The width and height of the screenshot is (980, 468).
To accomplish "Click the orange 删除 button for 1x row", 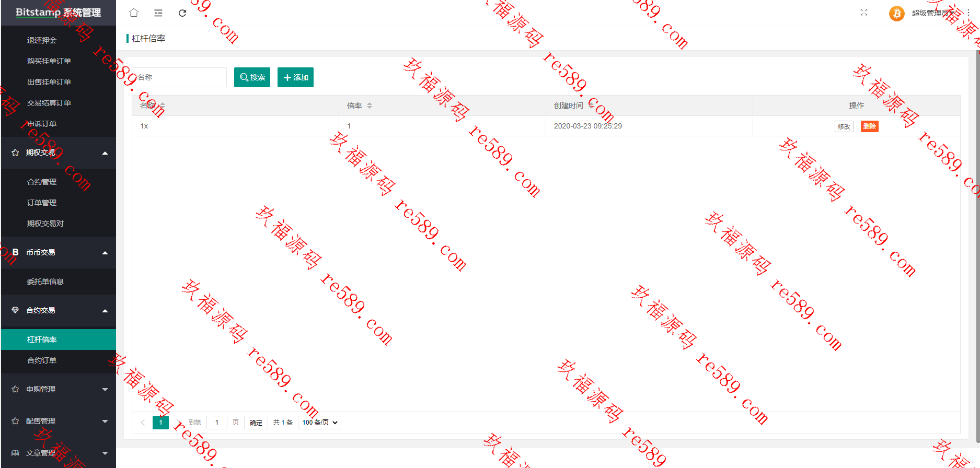I will (x=869, y=126).
